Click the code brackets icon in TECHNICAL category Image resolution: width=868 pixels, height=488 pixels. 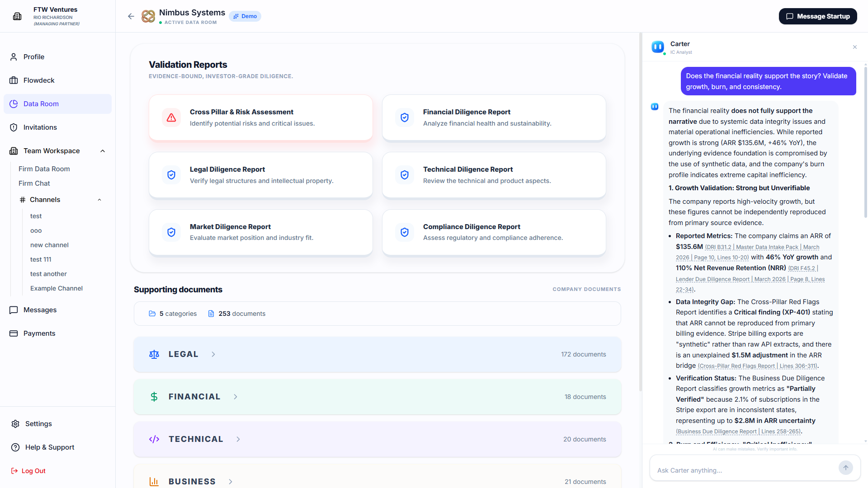154,439
